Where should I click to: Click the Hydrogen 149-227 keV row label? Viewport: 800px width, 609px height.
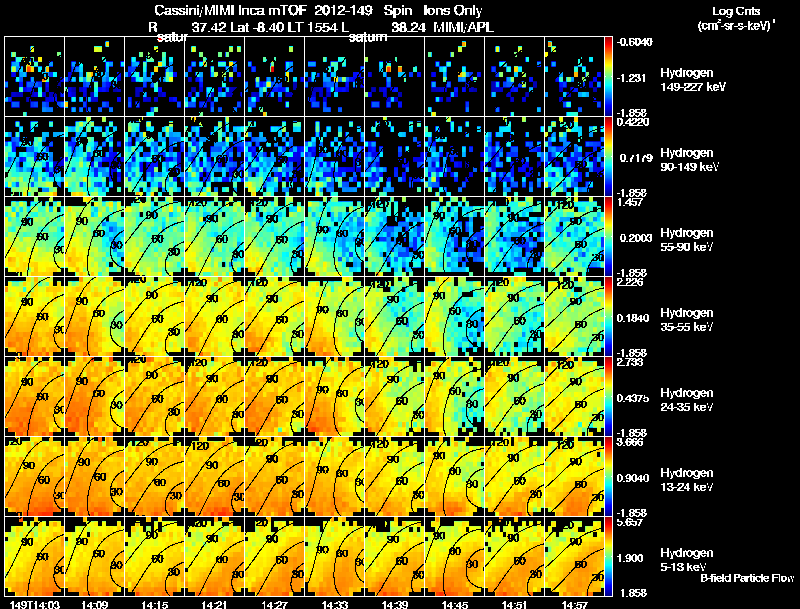click(692, 80)
